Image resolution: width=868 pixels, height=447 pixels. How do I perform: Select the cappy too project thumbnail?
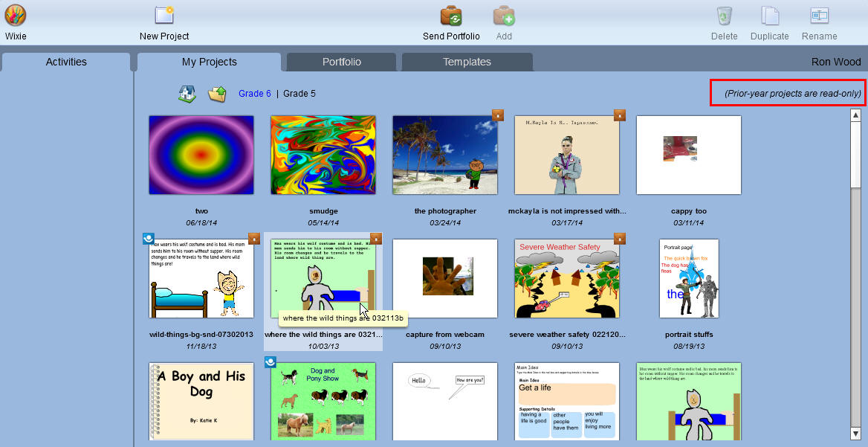[689, 155]
